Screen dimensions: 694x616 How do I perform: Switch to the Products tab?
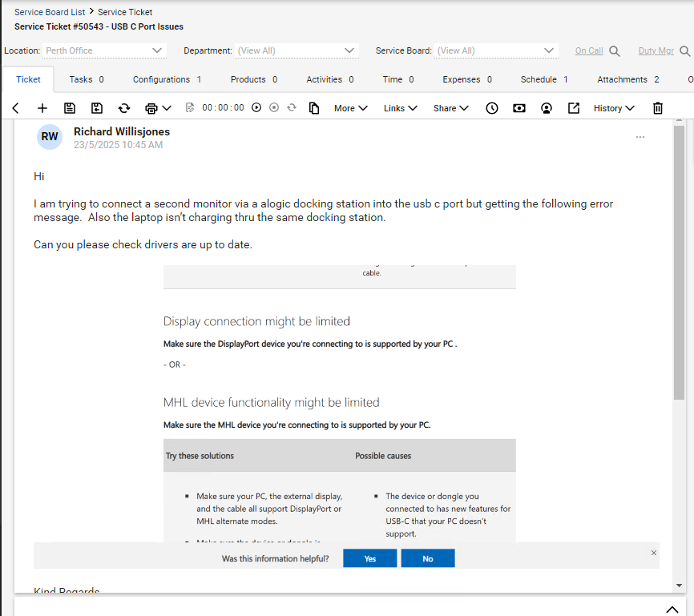pos(253,79)
